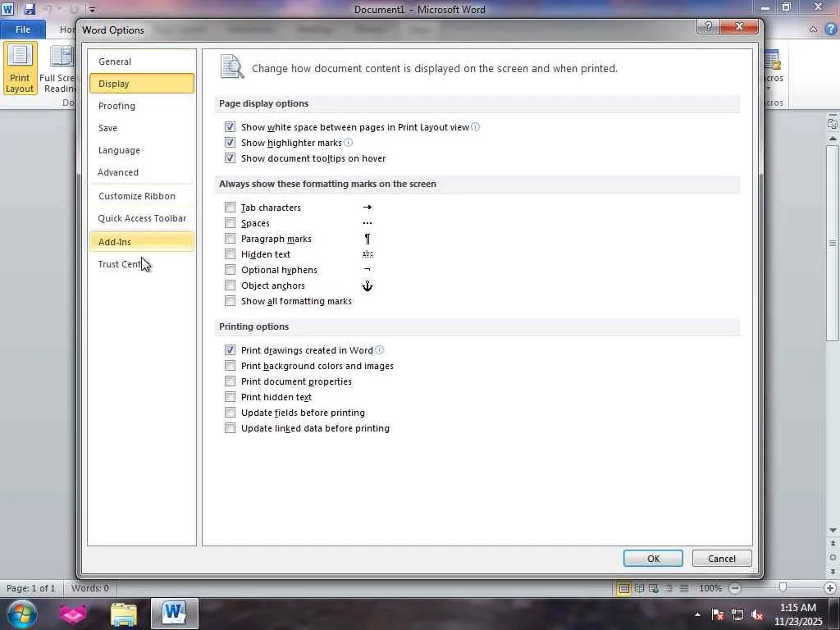The image size is (840, 630).
Task: Uncheck Print drawings created in Word
Action: [x=230, y=349]
